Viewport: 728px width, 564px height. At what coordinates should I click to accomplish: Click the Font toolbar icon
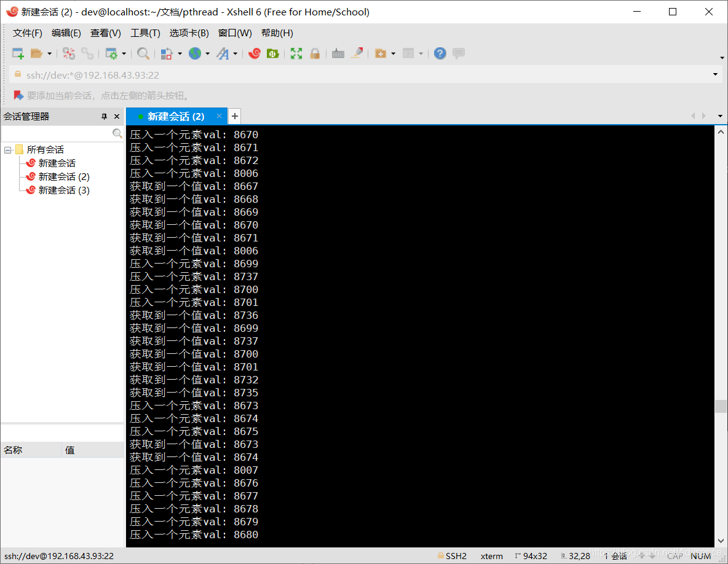pos(223,53)
